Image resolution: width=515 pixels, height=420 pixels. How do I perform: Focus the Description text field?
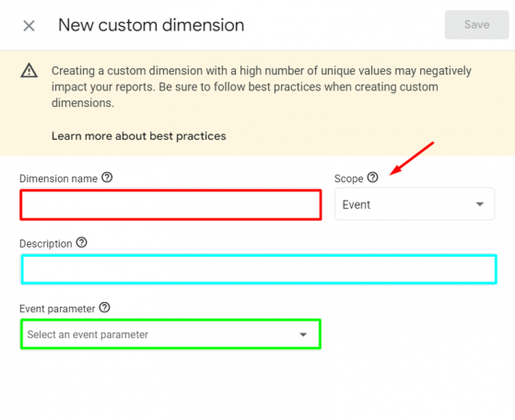pos(259,269)
